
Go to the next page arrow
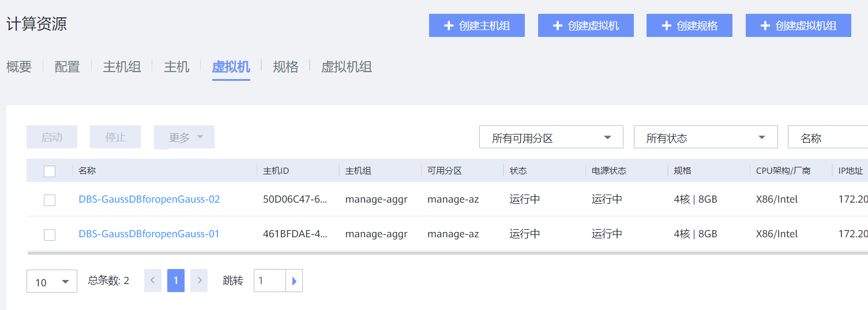tap(199, 281)
